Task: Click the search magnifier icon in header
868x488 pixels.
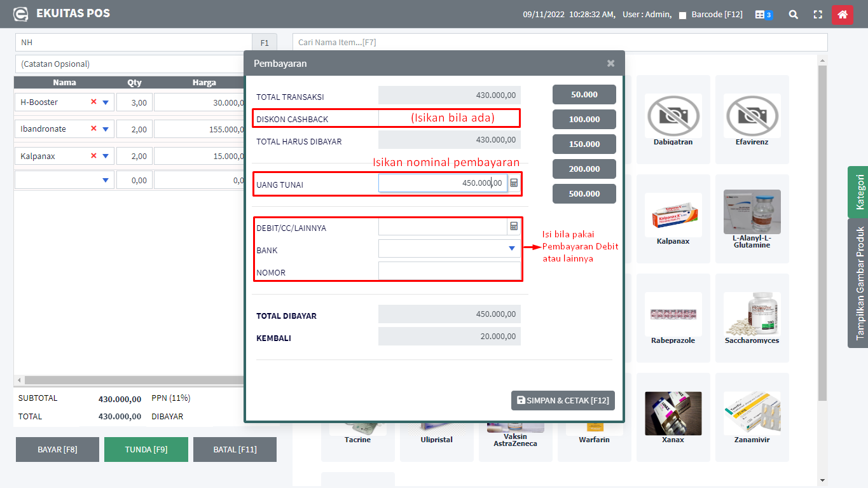Action: click(793, 15)
